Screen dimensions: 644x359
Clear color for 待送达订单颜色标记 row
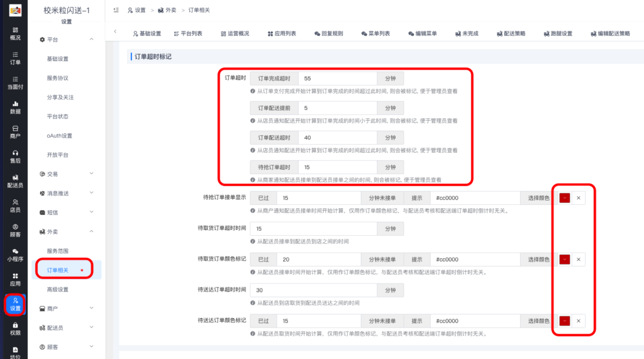(579, 321)
